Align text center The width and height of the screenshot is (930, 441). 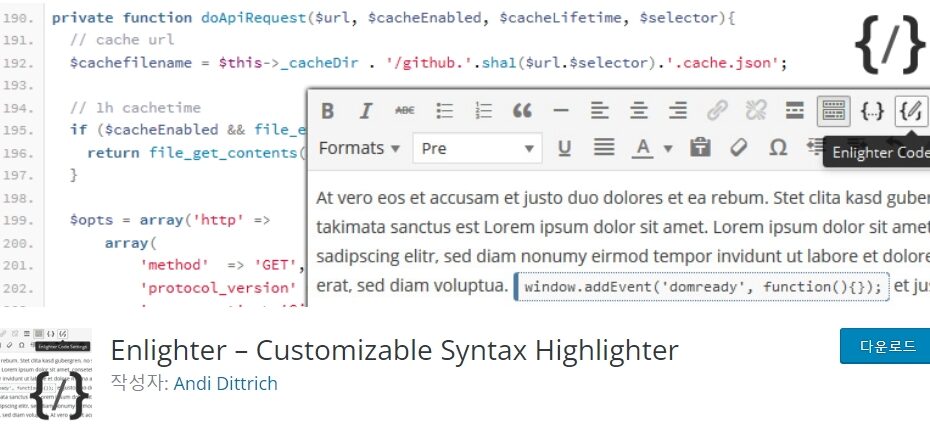pyautogui.click(x=639, y=111)
